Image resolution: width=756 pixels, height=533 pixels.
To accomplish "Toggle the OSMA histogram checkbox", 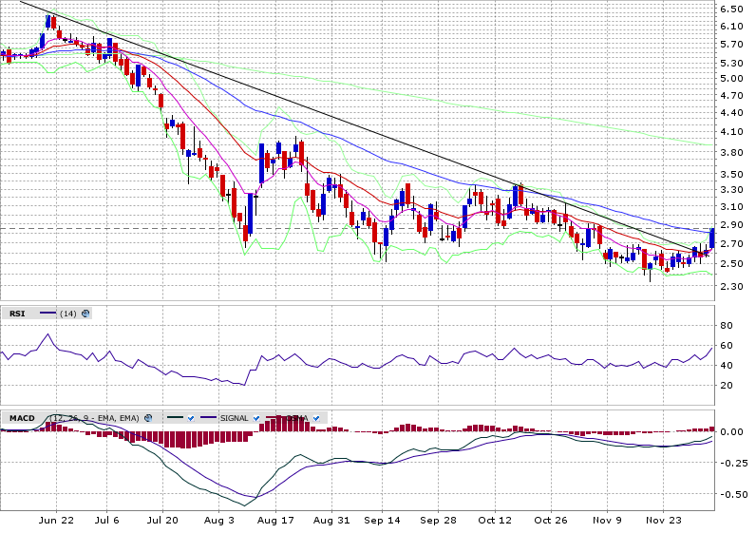I will tap(316, 418).
